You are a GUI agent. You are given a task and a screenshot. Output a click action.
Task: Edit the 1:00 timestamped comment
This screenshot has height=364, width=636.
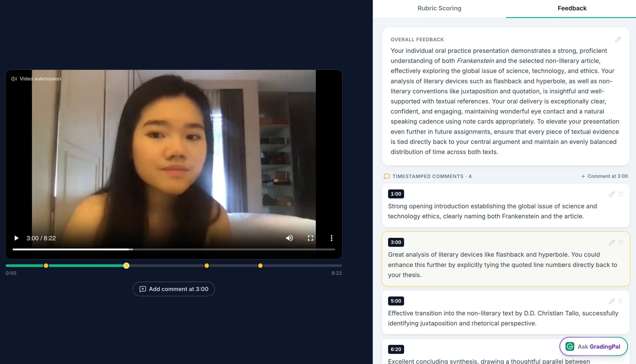point(612,194)
